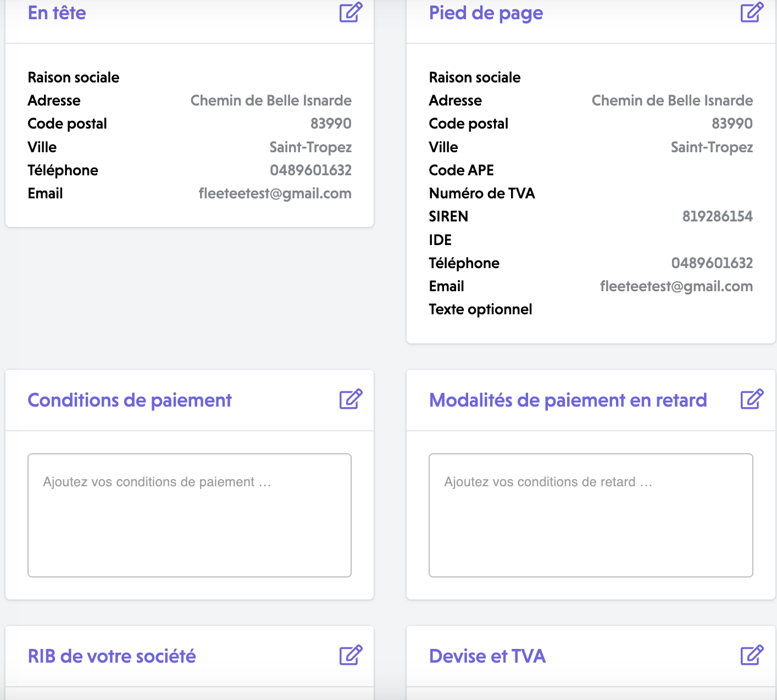Click the Pied de page heading
This screenshot has width=777, height=700.
[486, 13]
